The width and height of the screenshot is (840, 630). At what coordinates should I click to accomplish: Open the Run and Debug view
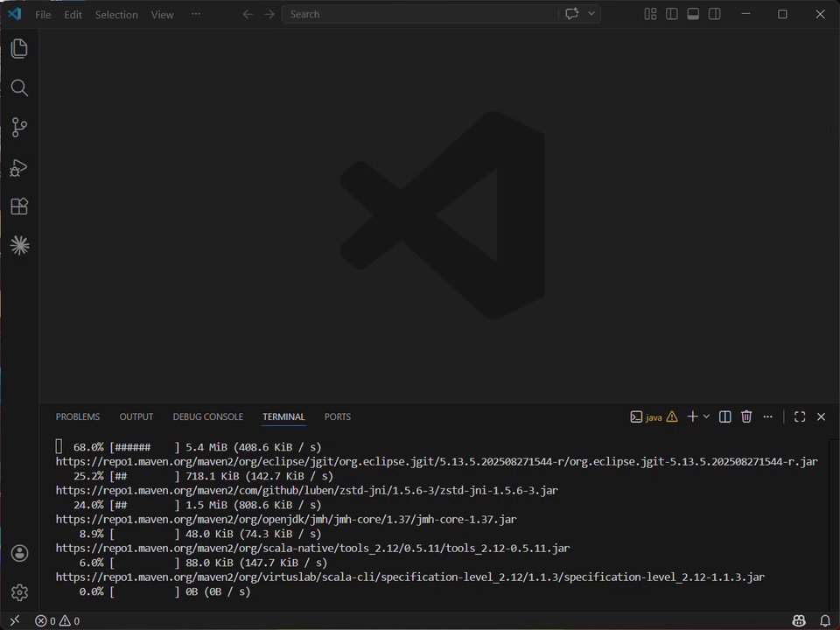click(19, 168)
